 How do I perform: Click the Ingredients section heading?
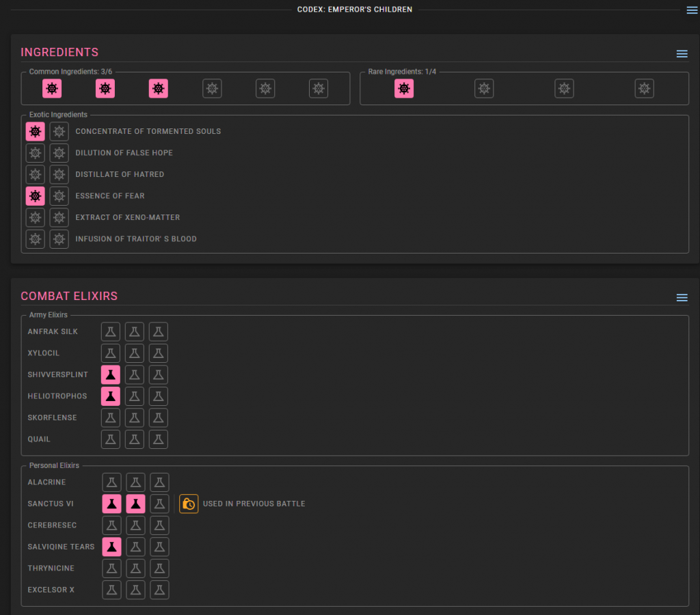pyautogui.click(x=59, y=53)
